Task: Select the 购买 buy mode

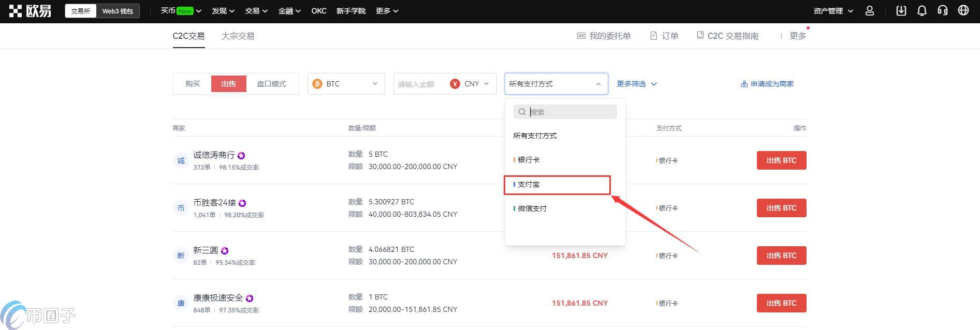Action: pyautogui.click(x=193, y=84)
